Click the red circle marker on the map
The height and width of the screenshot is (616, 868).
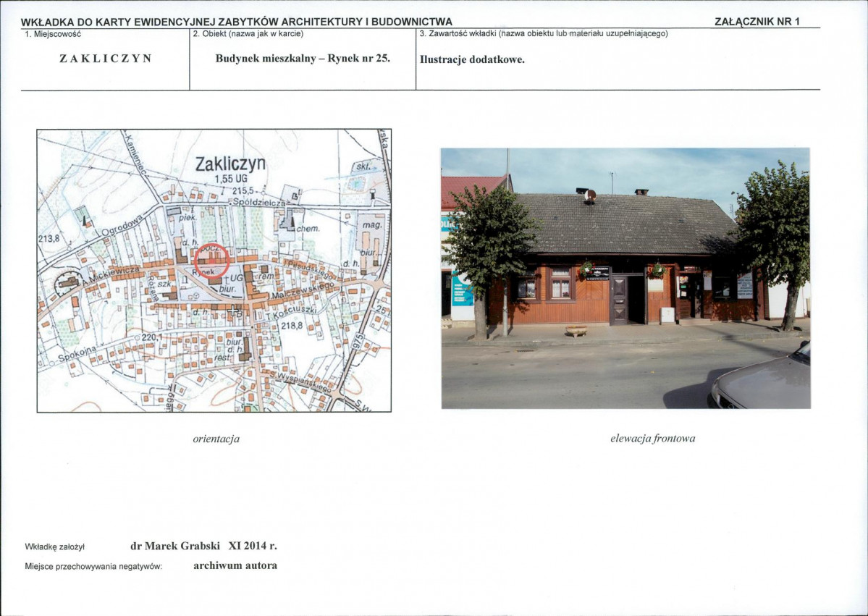(x=211, y=260)
